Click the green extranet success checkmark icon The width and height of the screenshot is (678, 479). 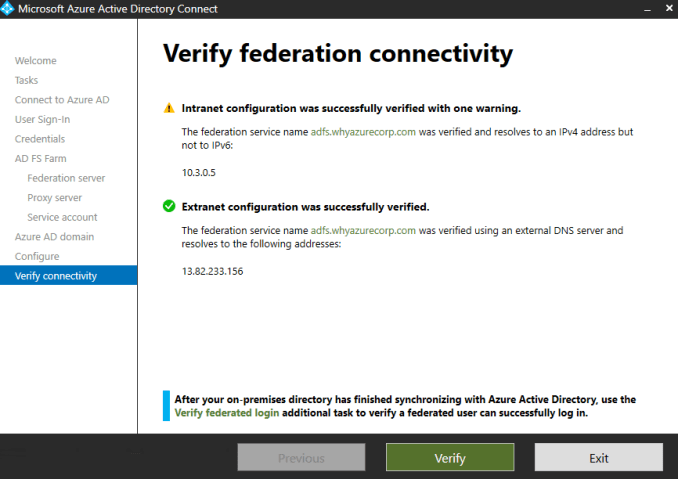point(169,206)
